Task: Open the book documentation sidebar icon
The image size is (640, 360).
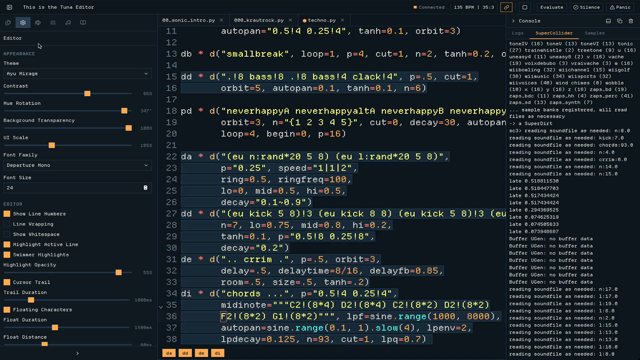Action: (83, 22)
